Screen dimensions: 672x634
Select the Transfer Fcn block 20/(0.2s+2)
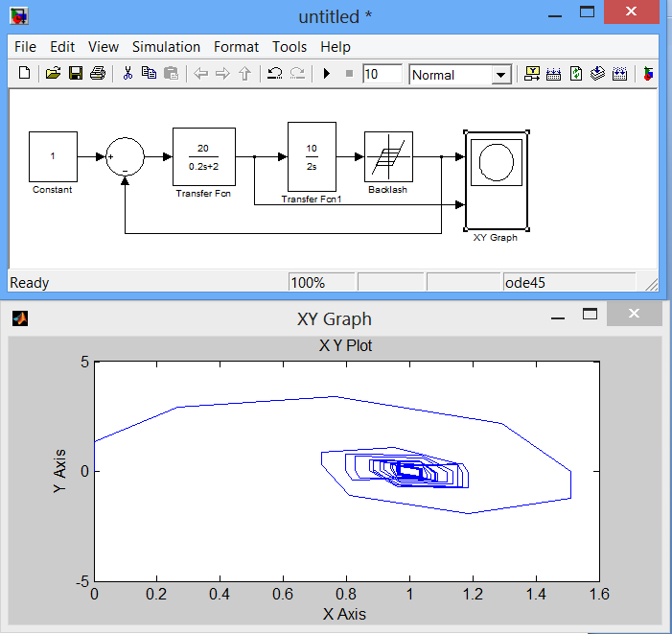tap(204, 157)
